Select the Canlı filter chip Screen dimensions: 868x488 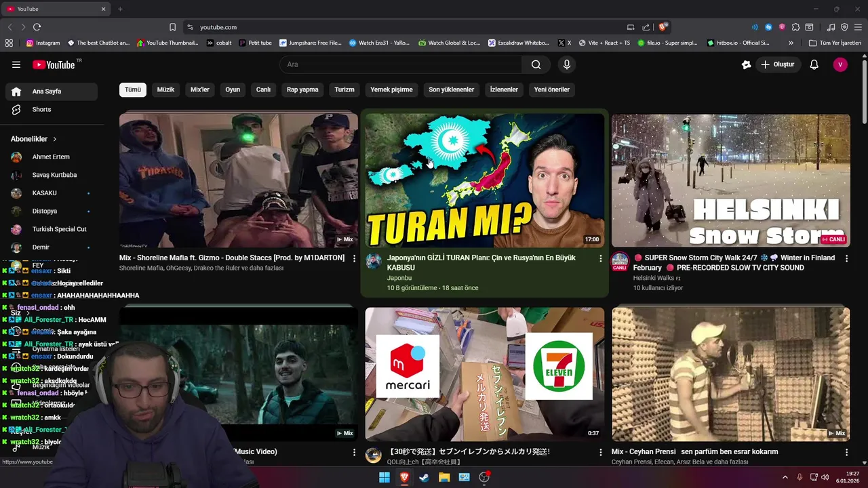[263, 89]
